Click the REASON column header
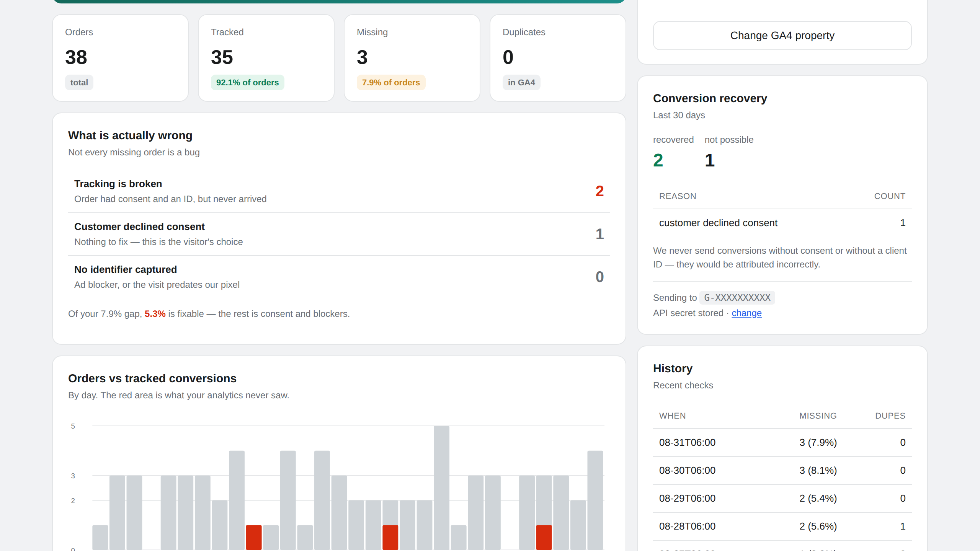The width and height of the screenshot is (980, 551). 678,196
